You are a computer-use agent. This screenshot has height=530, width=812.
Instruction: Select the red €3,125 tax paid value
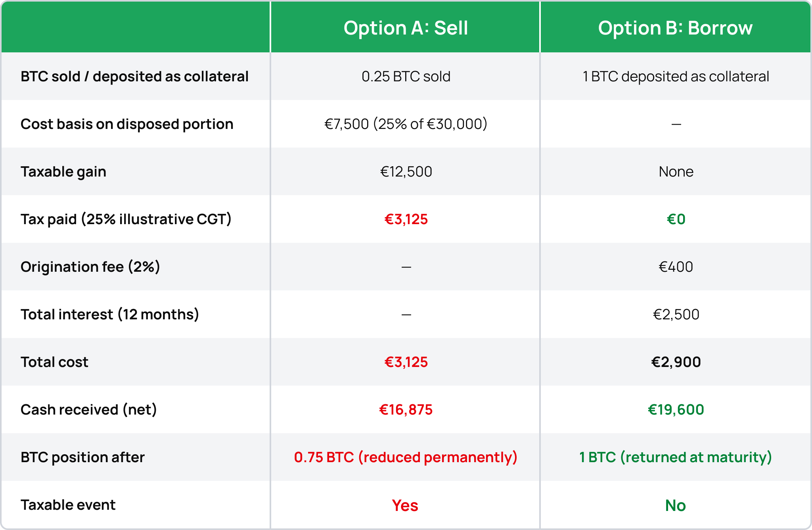(x=406, y=219)
